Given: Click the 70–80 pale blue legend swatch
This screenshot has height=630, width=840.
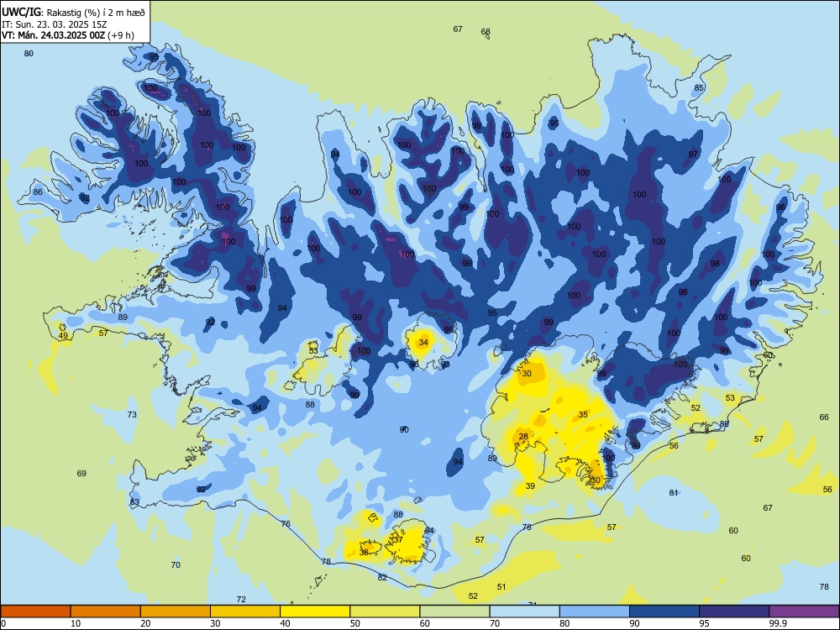Looking at the screenshot, I should click(x=524, y=612).
